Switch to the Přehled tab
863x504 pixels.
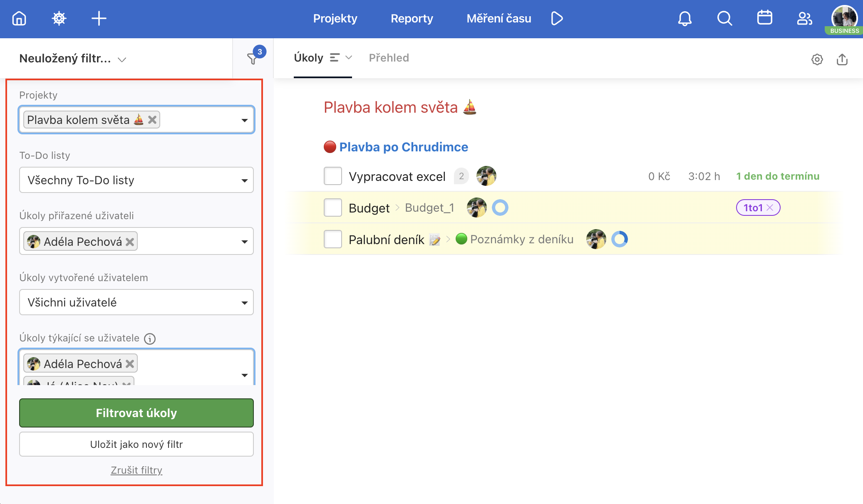(x=389, y=58)
